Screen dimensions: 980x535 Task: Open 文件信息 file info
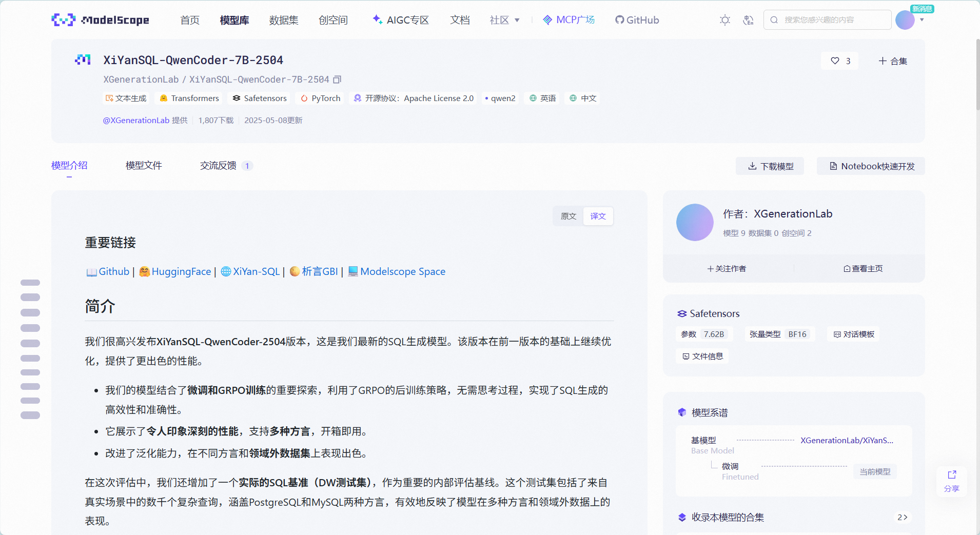[702, 356]
